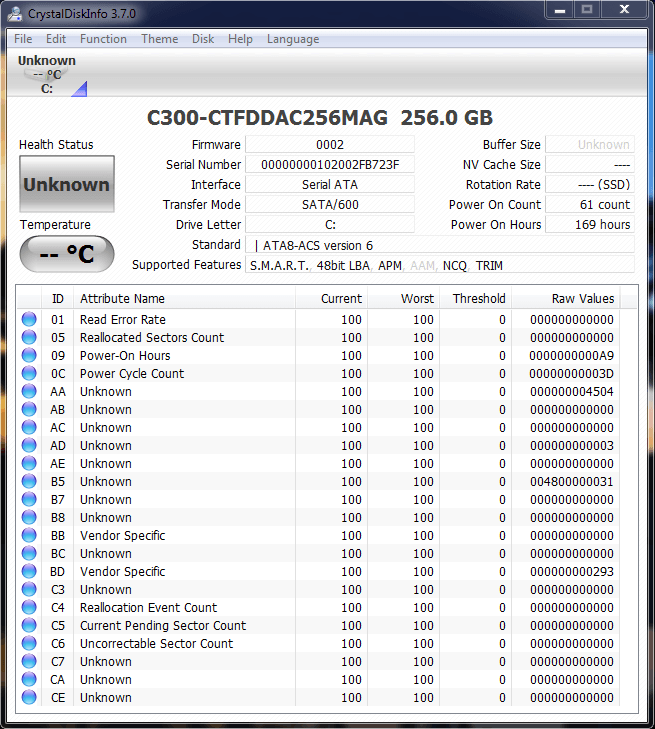Click the Raw Values column header
Viewport: 655px width, 729px height.
pyautogui.click(x=566, y=298)
